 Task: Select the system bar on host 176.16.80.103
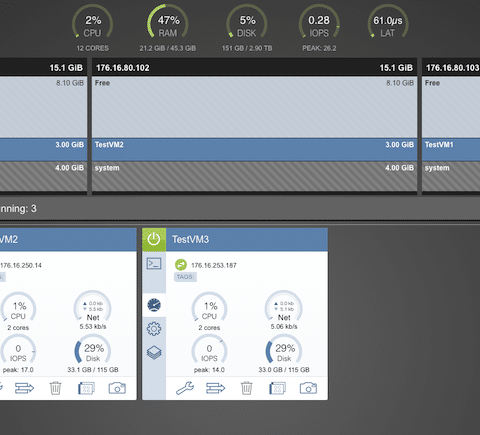[x=451, y=176]
